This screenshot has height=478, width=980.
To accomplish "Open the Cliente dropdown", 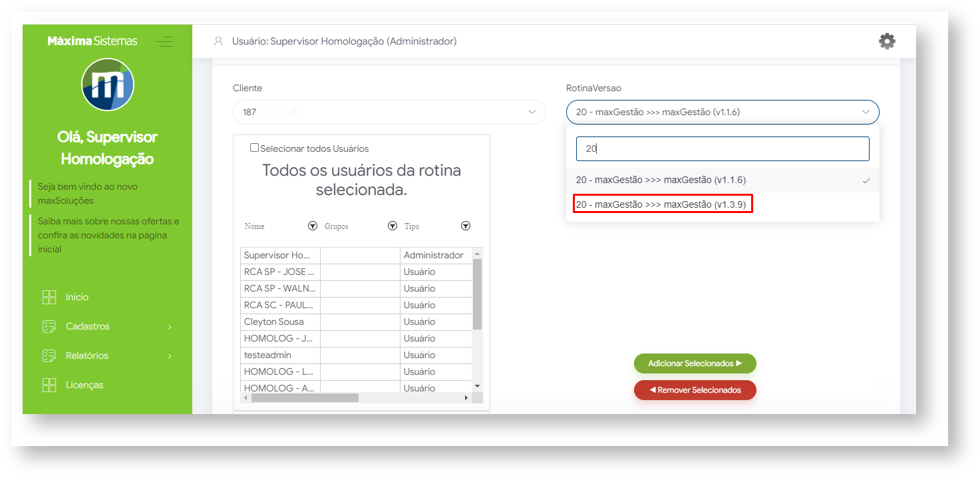I will coord(389,112).
